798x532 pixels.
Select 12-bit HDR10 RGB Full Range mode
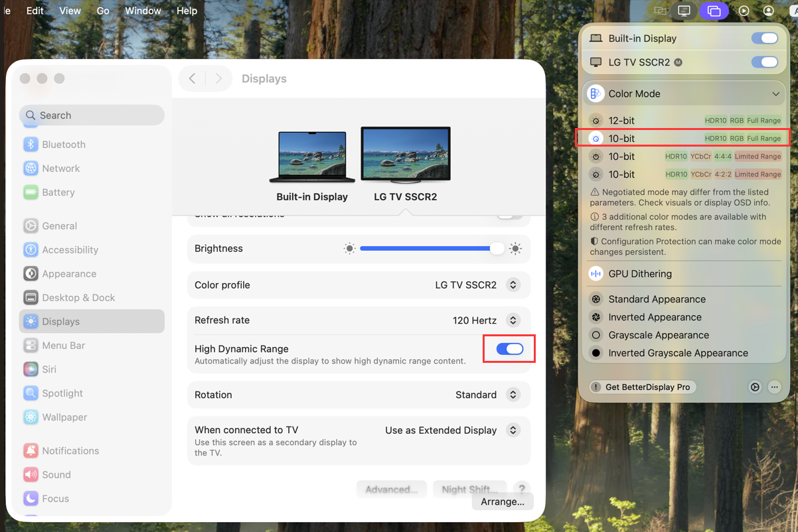coord(684,121)
